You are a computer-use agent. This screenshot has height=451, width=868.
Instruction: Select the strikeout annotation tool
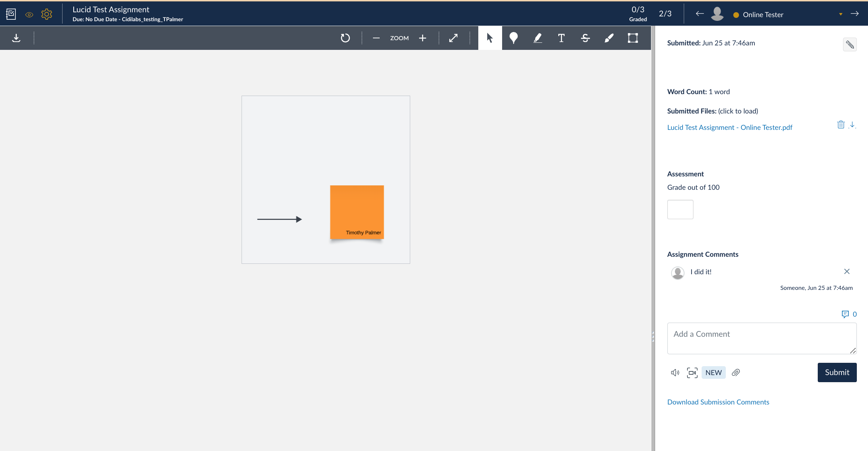click(x=585, y=38)
